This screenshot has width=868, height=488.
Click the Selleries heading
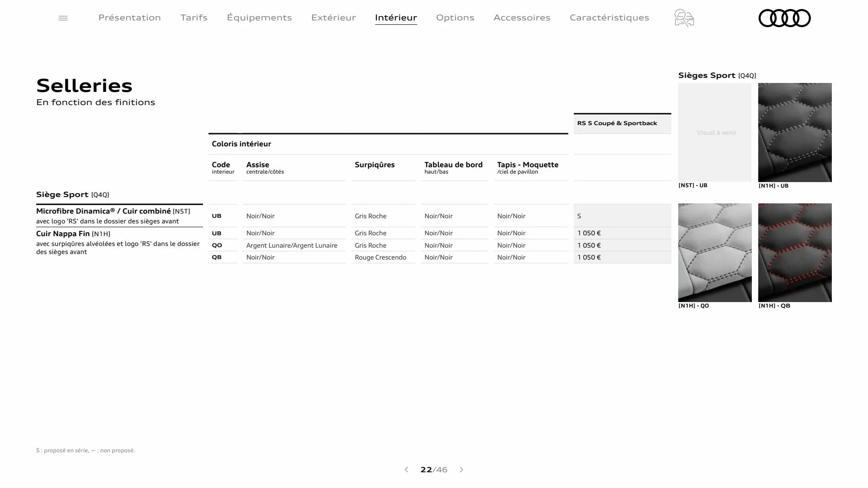(84, 86)
